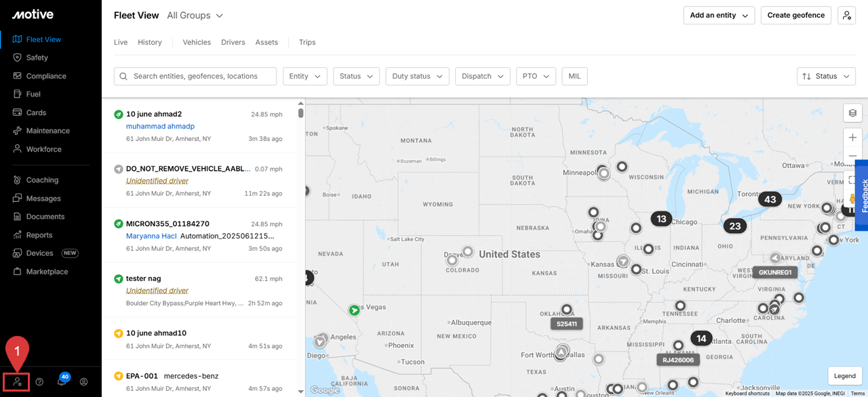Click the user settings icon beside Create geofence

[846, 16]
